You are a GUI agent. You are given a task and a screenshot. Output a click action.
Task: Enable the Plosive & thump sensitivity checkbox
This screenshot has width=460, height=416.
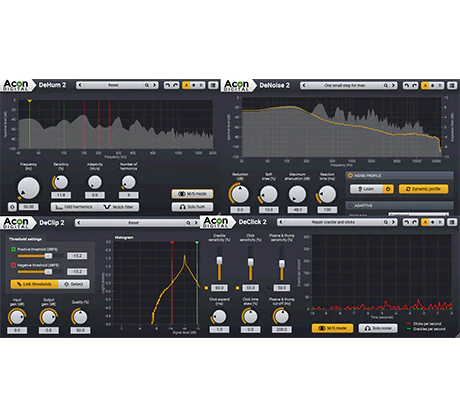269,288
